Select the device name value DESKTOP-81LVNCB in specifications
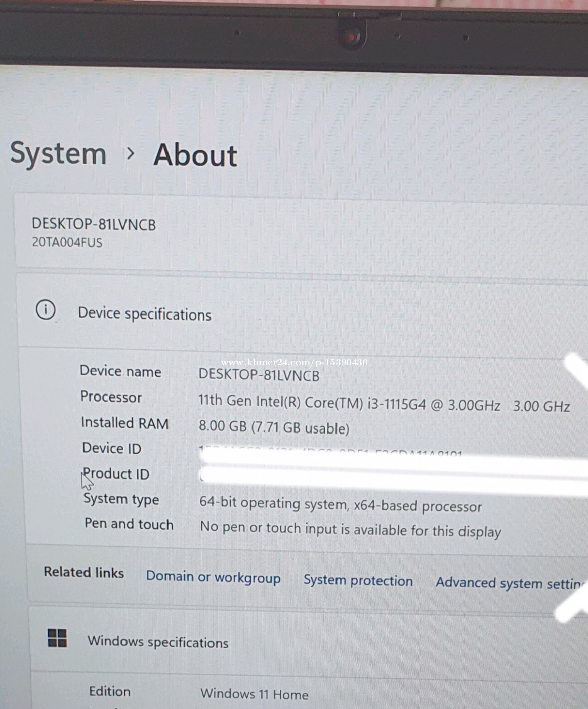Screen dimensions: 588x709 [259, 375]
